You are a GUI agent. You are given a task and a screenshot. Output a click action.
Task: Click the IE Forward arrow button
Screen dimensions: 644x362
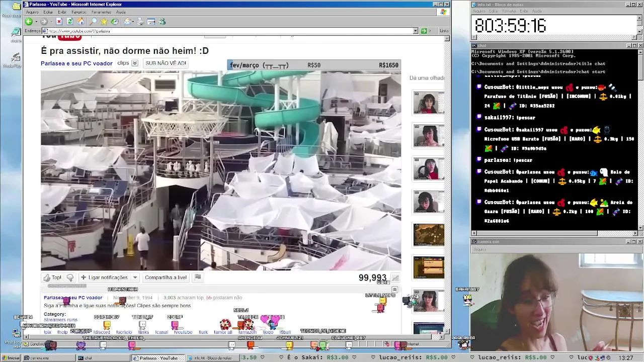pos(44,22)
